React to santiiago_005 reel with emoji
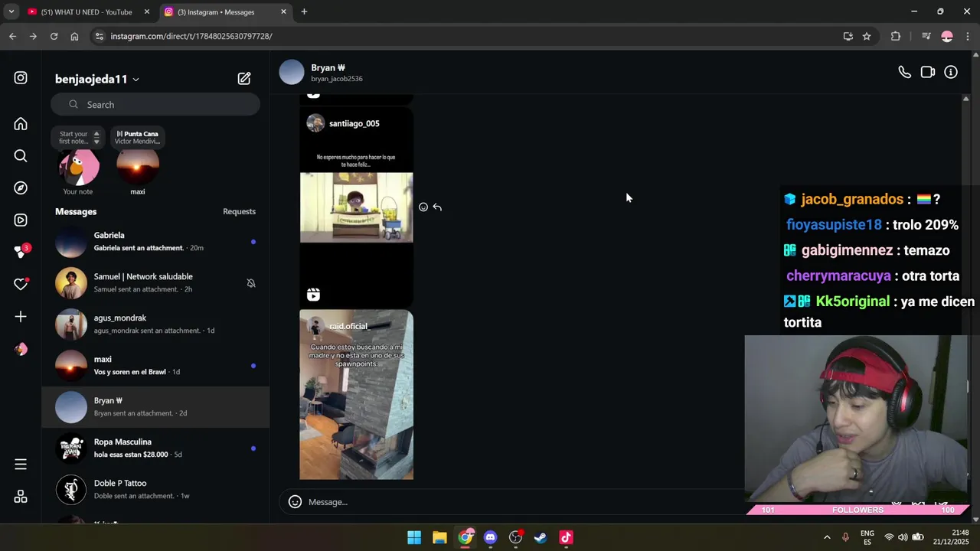Viewport: 980px width, 551px height. click(x=423, y=207)
